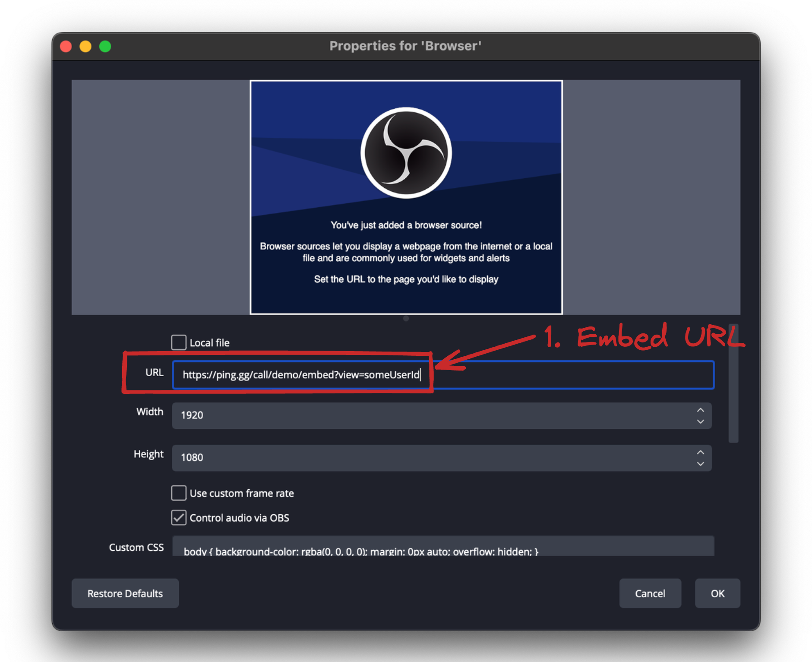The image size is (812, 662).
Task: Click the Width value field
Action: tap(442, 415)
